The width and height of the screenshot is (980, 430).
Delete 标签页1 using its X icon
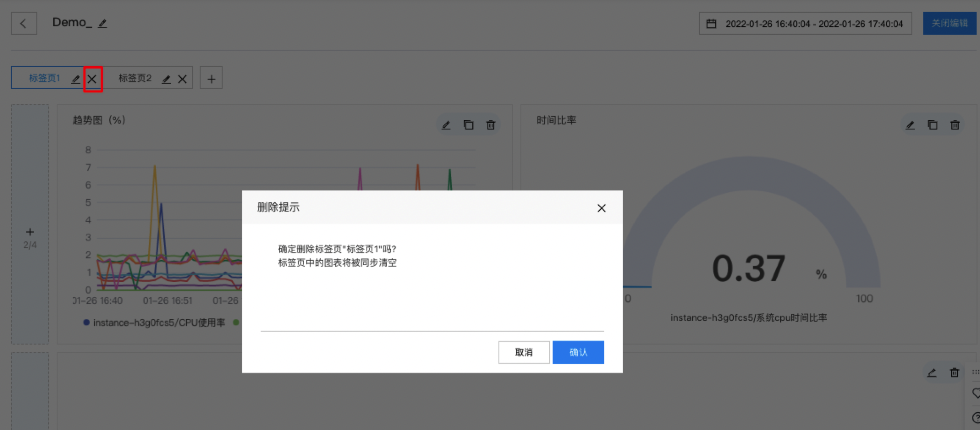coord(92,79)
